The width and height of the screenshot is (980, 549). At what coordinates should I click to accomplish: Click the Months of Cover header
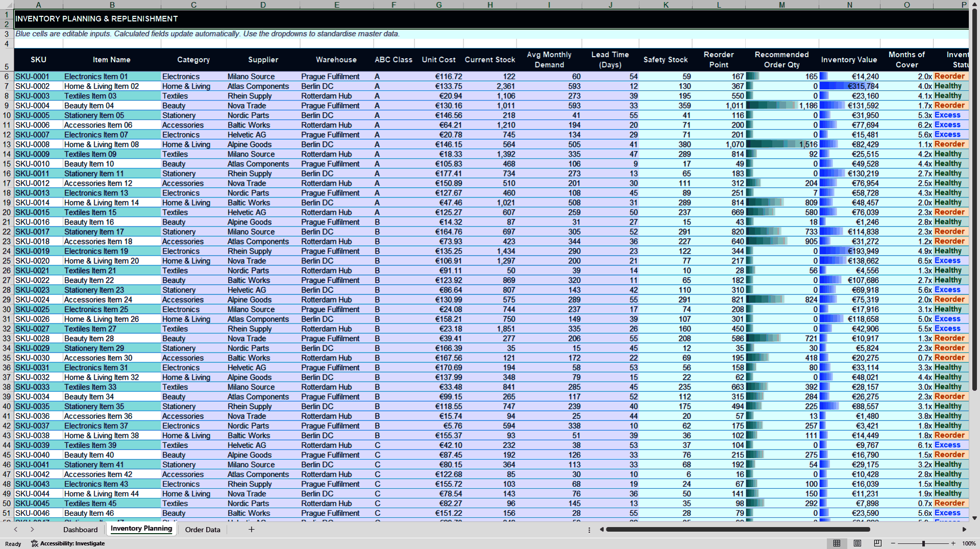pyautogui.click(x=906, y=60)
